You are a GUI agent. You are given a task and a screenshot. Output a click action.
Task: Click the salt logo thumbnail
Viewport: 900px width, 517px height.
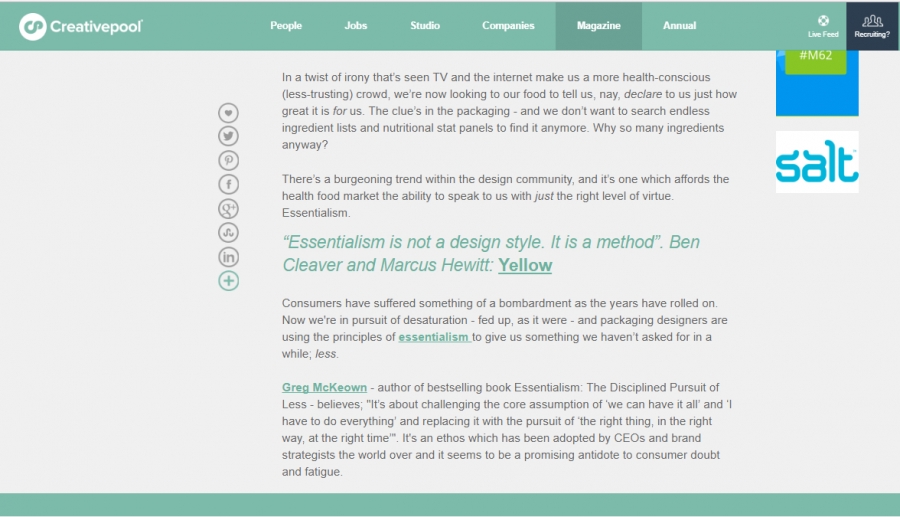pos(817,163)
